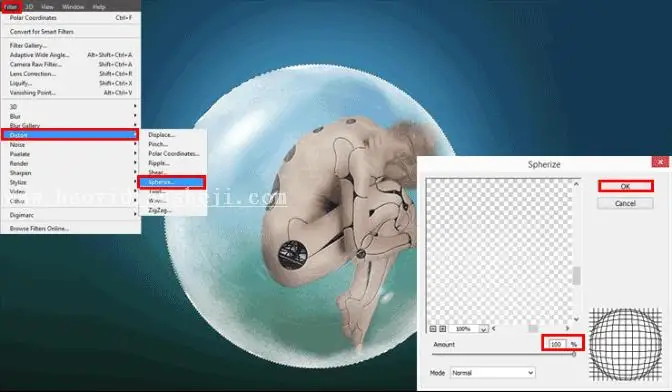Select Lens Correction...

coord(71,74)
